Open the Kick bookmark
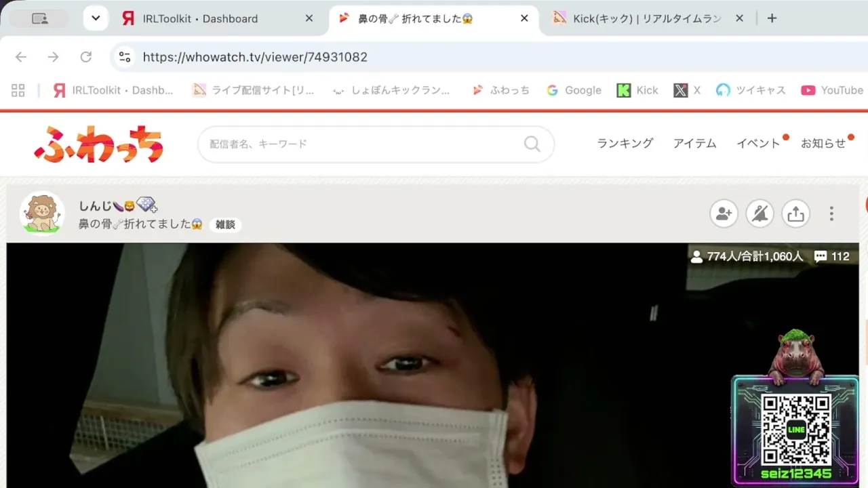 (637, 90)
